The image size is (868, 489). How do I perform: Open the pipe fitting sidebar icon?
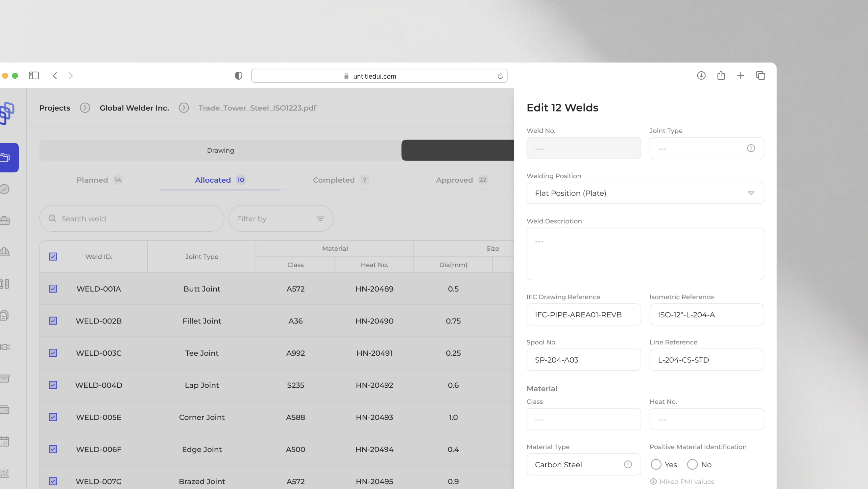5,347
